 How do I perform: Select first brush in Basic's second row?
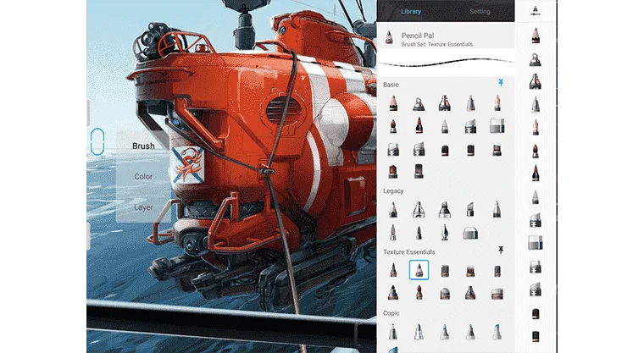[x=393, y=126]
